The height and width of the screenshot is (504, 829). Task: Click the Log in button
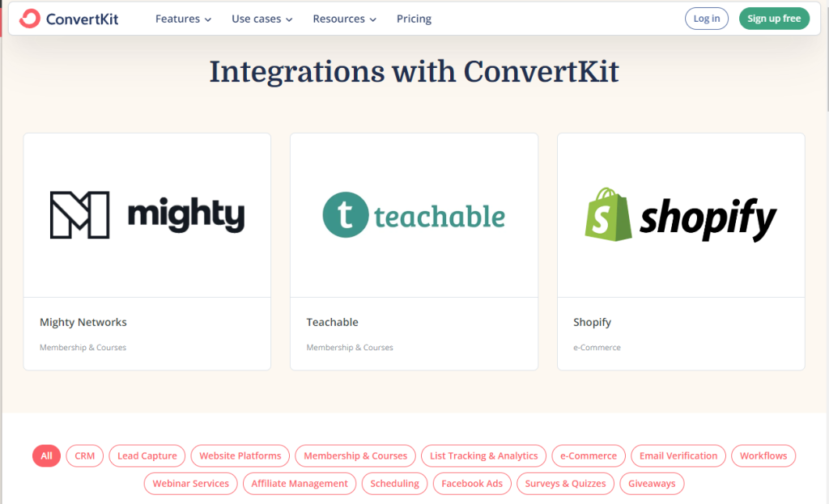[706, 19]
